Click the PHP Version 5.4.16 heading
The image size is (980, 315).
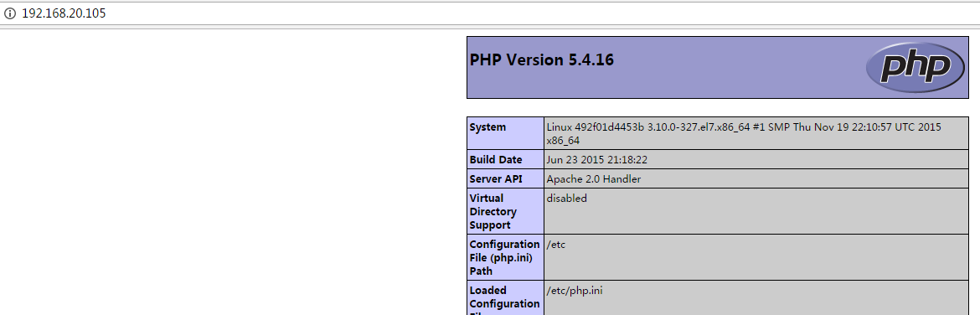coord(541,60)
